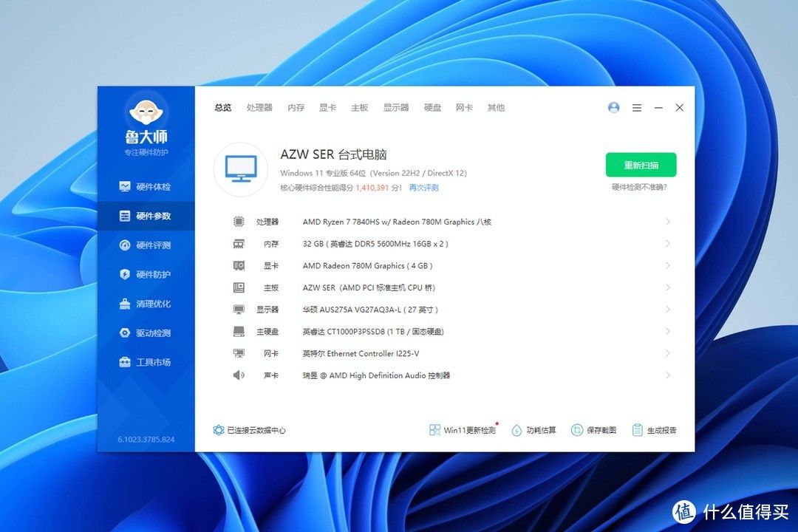Switch to the 硬盘 tab
Screen dimensions: 798x532
[x=432, y=107]
